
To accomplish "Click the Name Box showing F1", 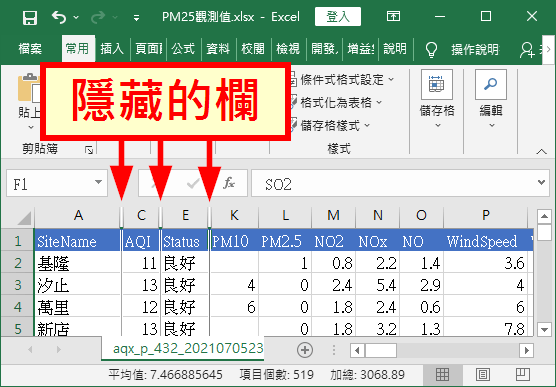I will pyautogui.click(x=57, y=183).
